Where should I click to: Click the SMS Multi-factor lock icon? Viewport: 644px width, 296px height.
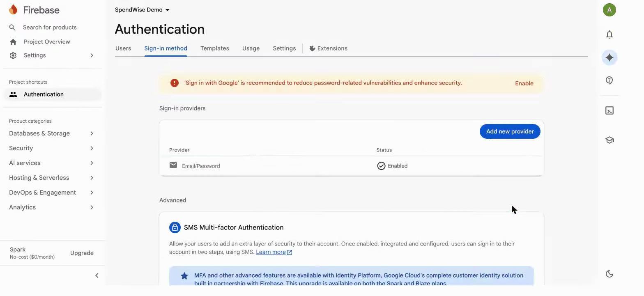(175, 227)
